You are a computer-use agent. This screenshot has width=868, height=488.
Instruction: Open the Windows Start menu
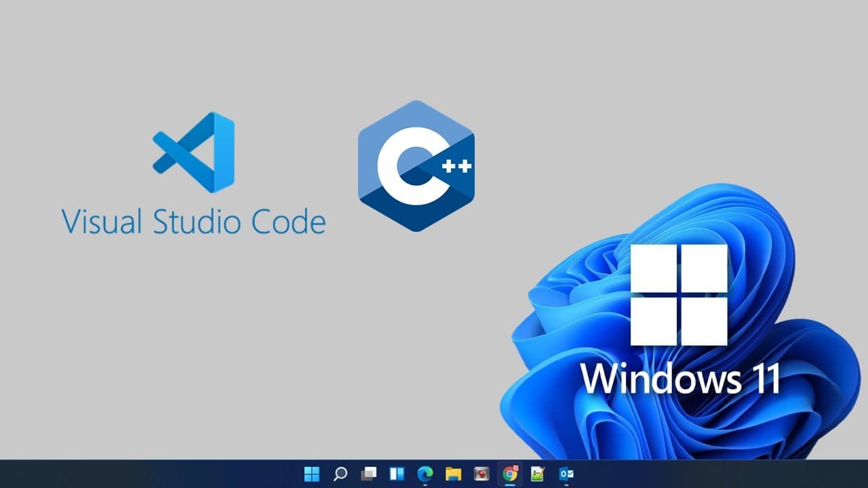(x=312, y=474)
